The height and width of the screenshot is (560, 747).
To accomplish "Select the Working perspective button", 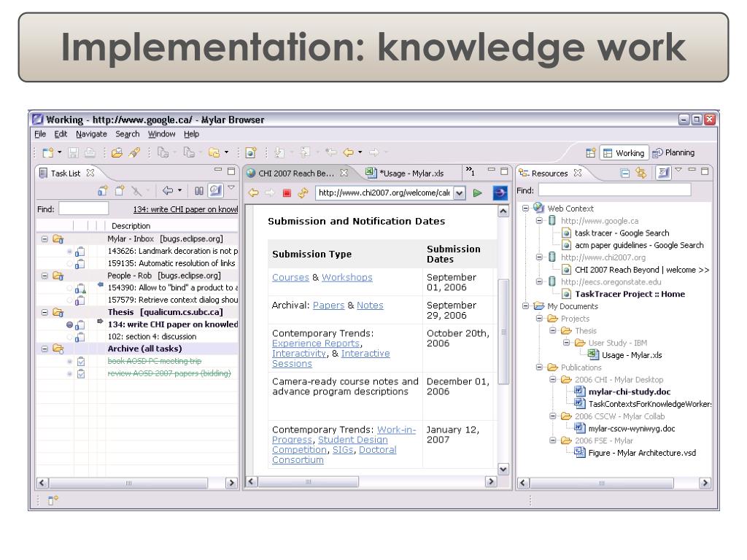I will coord(624,153).
